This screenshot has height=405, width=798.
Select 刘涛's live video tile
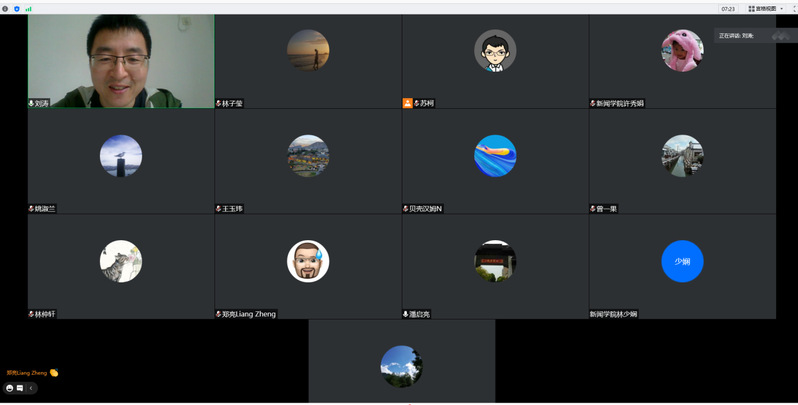pyautogui.click(x=121, y=58)
